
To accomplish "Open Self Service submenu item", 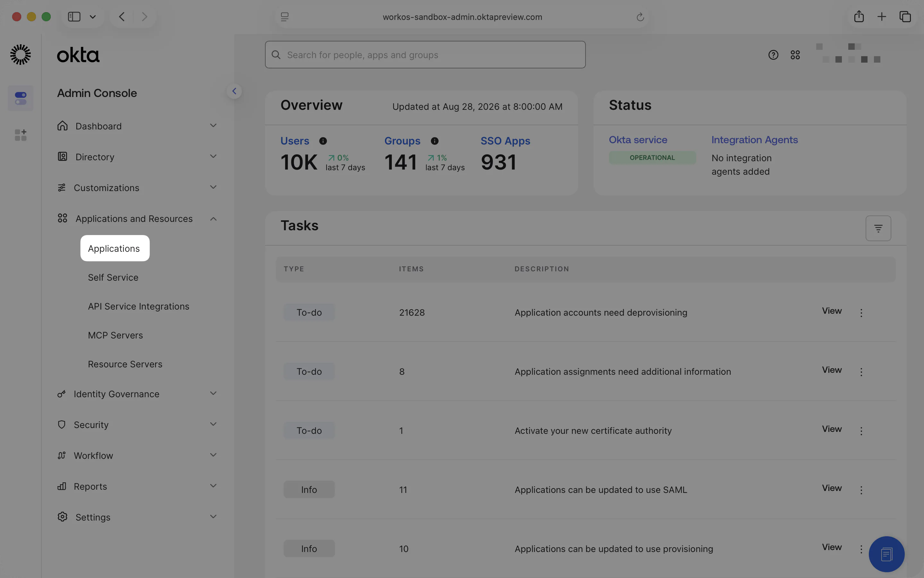I will click(x=113, y=277).
